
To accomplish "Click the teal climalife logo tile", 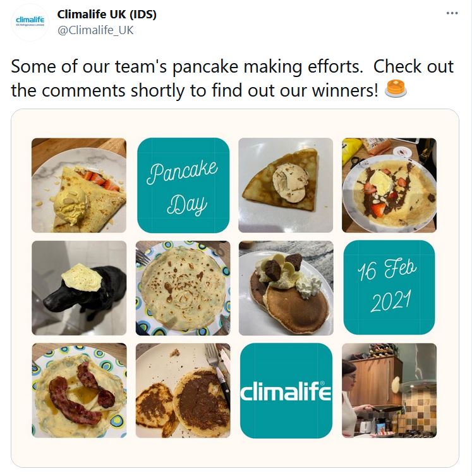I will click(x=286, y=390).
